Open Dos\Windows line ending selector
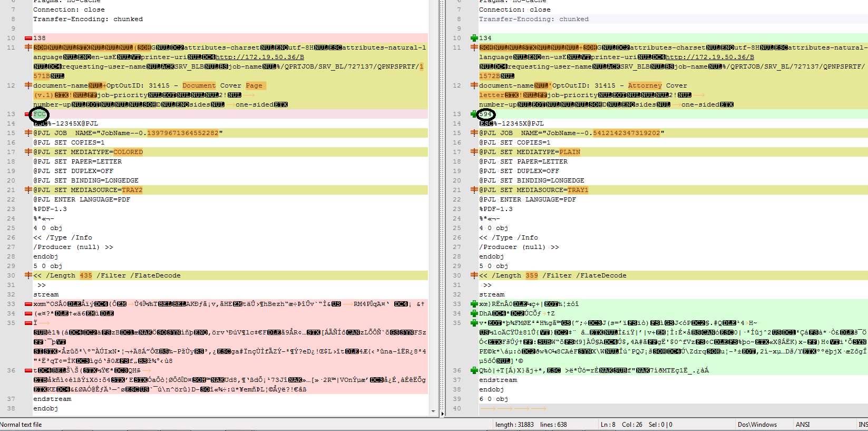 point(757,425)
